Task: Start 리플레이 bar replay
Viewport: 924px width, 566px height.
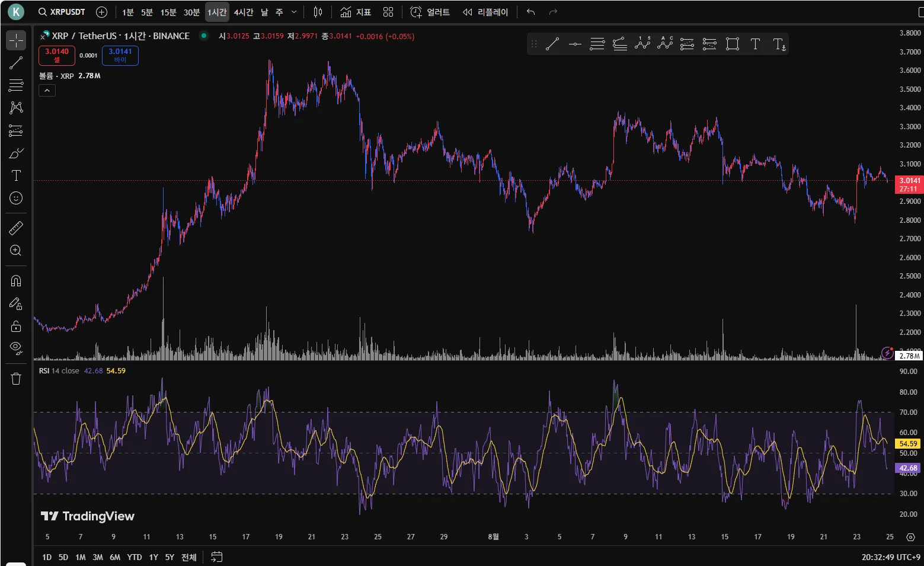Action: pyautogui.click(x=485, y=12)
